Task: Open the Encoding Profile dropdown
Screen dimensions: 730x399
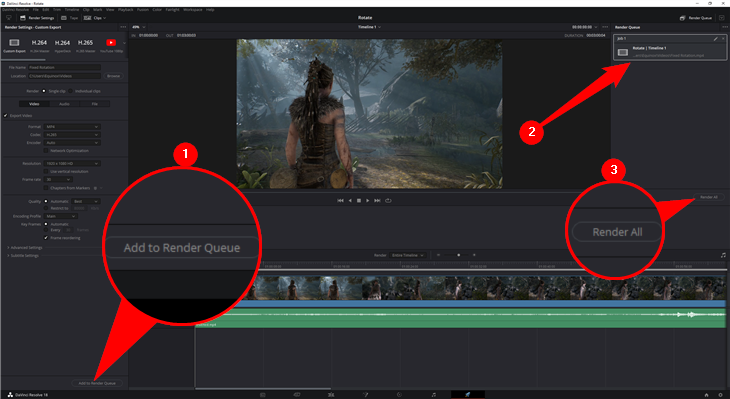Action: (x=60, y=216)
